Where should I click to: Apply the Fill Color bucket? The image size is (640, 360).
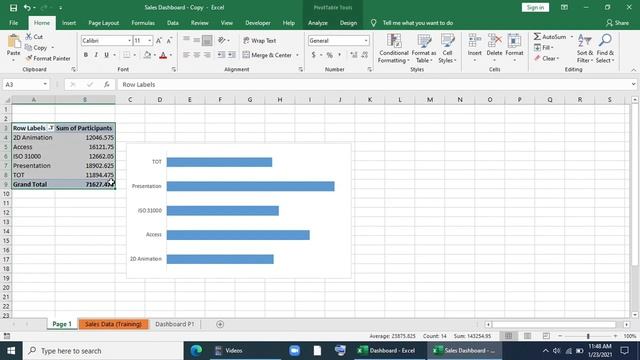pos(147,55)
